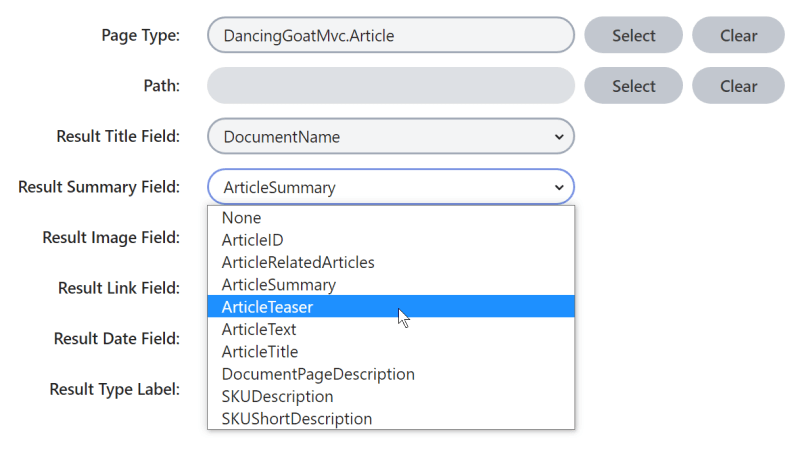Click the Page Type text field
Image resolution: width=800 pixels, height=450 pixels.
click(390, 36)
